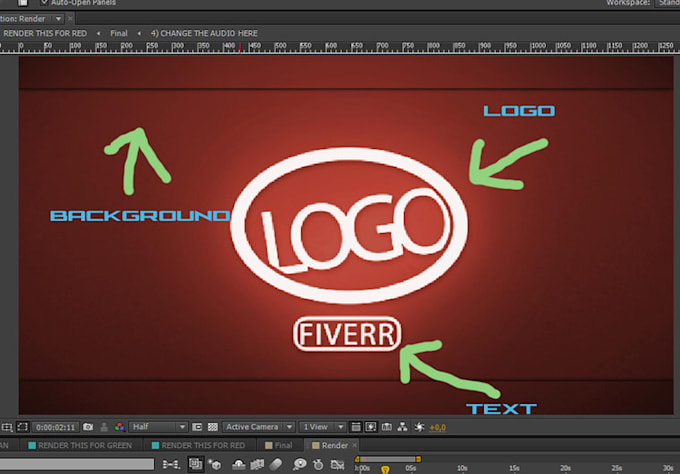Viewport: 680px width, 474px height.
Task: Click the current time 0:00:02:11 display
Action: tap(56, 428)
